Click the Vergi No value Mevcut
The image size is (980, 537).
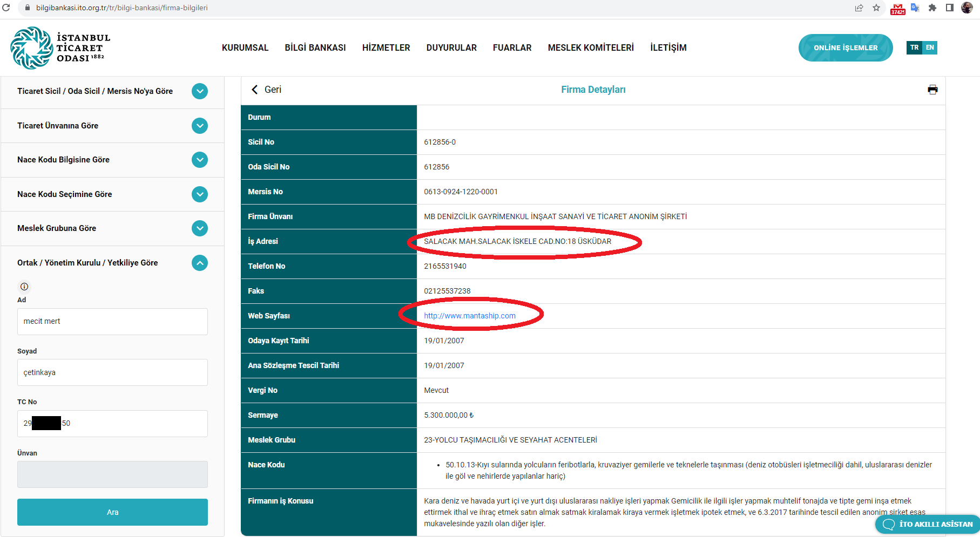tap(436, 390)
